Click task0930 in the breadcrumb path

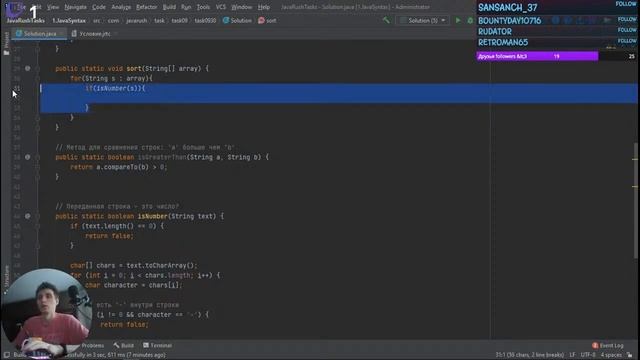click(205, 20)
